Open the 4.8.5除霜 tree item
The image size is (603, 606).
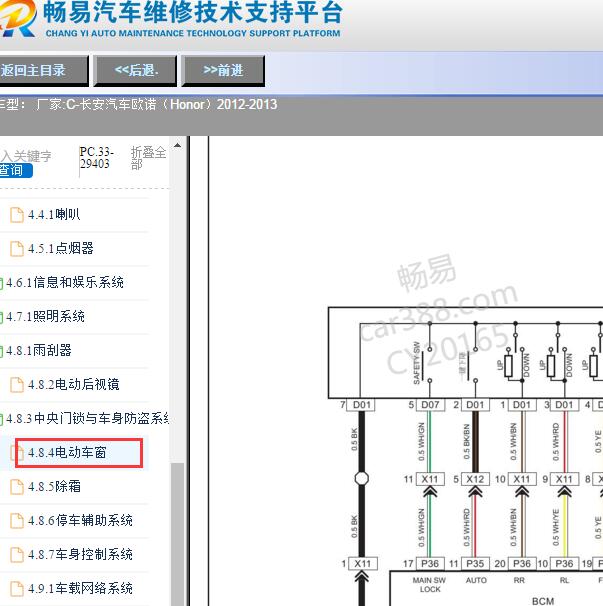54,487
